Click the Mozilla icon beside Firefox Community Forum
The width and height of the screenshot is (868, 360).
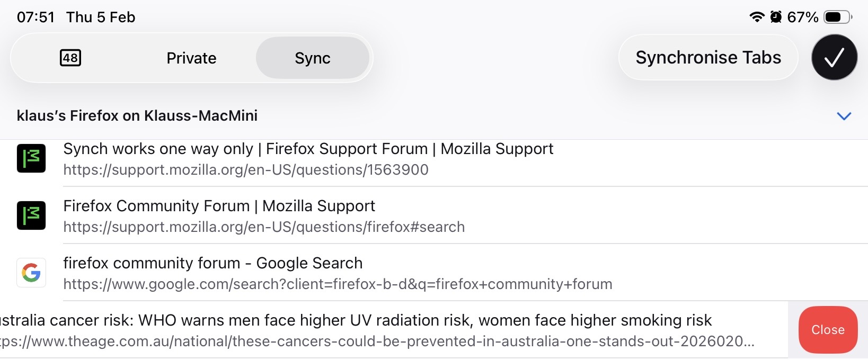pyautogui.click(x=31, y=215)
